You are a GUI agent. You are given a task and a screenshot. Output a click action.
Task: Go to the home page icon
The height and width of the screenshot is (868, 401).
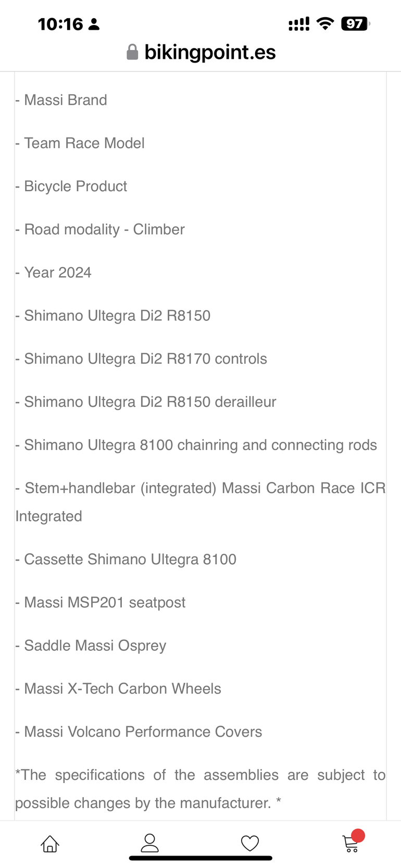(x=50, y=844)
